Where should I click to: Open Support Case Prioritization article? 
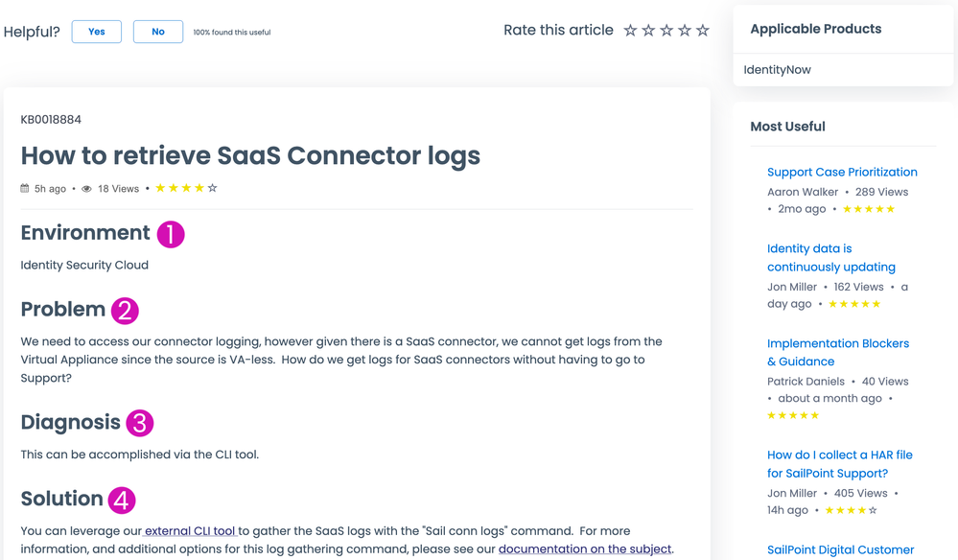[842, 173]
